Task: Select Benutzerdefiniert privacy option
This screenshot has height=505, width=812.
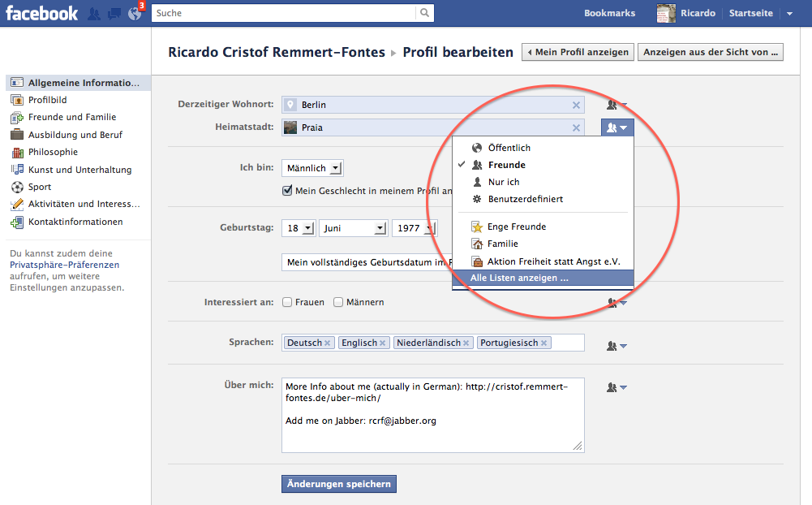Action: tap(543, 199)
